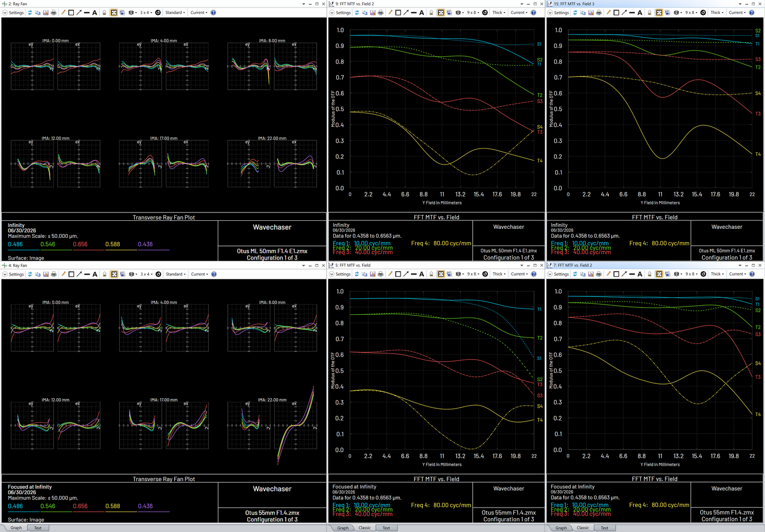Click the red 0.656 wavelength legend in window 2

[80, 244]
